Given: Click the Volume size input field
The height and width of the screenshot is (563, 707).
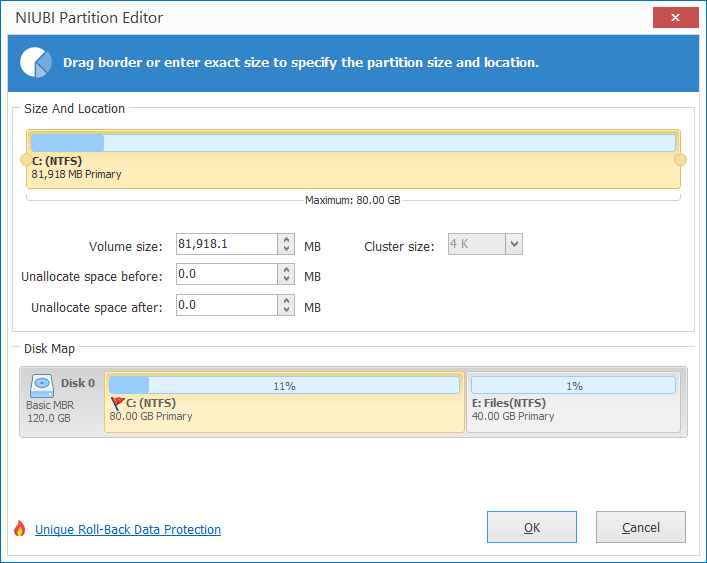Looking at the screenshot, I should [x=227, y=244].
